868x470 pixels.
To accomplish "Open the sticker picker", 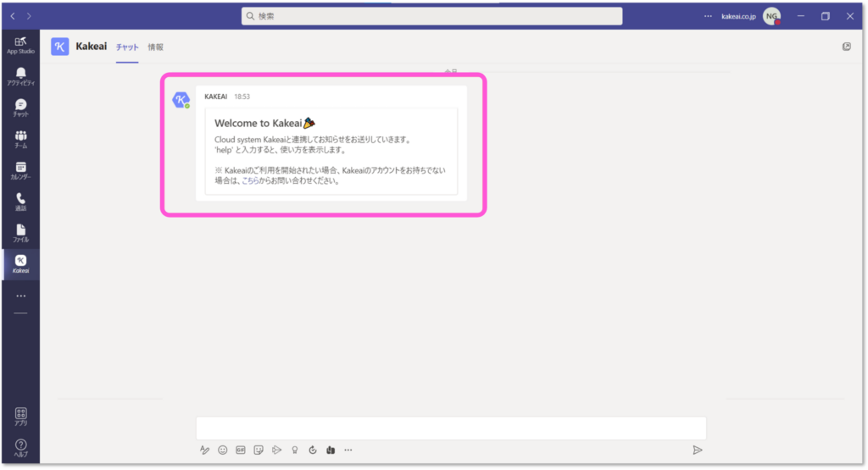I will tap(259, 450).
